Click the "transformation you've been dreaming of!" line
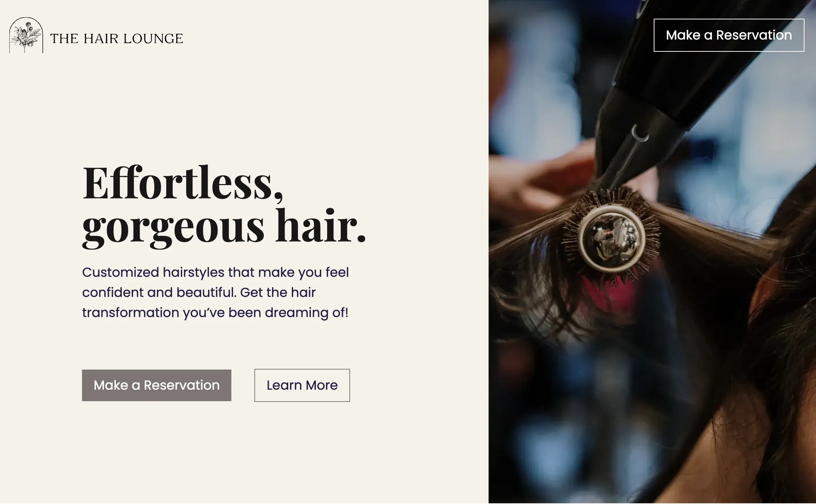Screen dimensions: 816x504 (x=215, y=313)
